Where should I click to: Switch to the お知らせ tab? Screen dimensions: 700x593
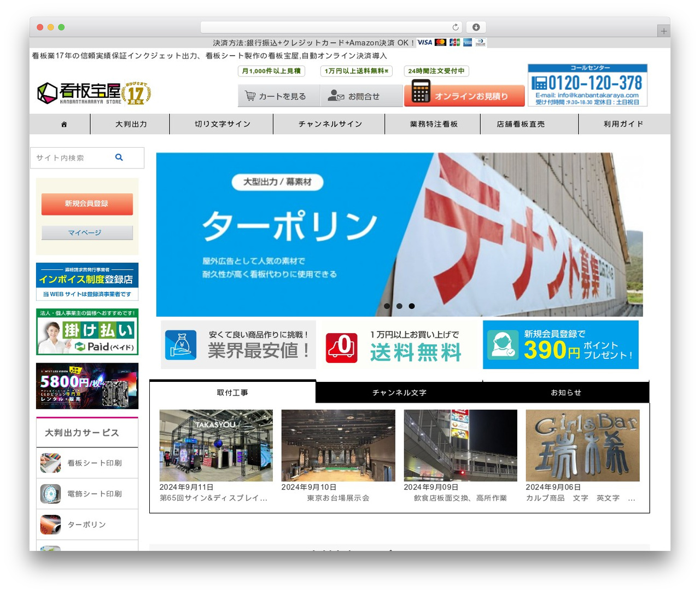[566, 392]
